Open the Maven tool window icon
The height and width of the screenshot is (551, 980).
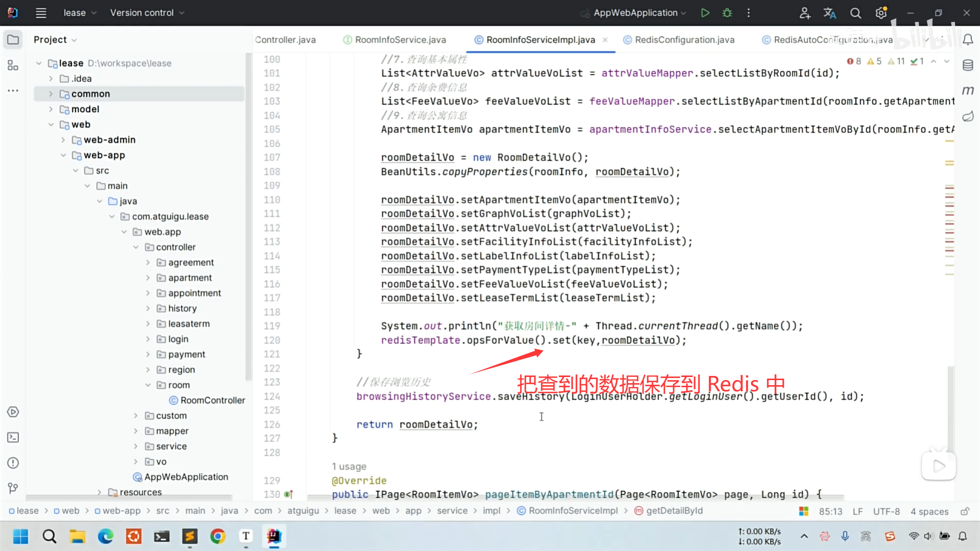point(968,90)
